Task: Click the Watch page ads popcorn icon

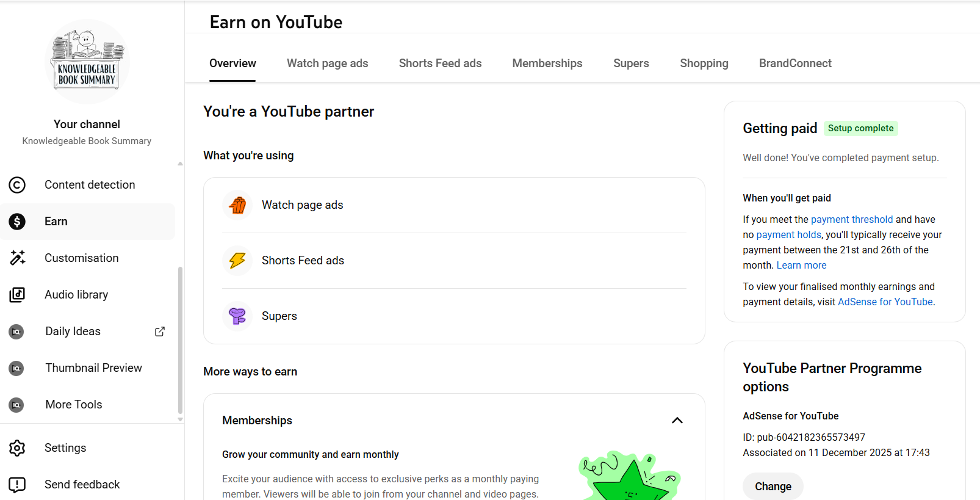Action: (237, 205)
